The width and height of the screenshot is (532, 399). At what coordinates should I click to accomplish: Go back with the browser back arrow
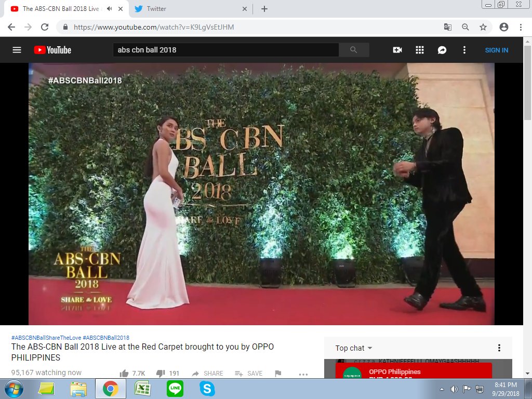[x=11, y=27]
